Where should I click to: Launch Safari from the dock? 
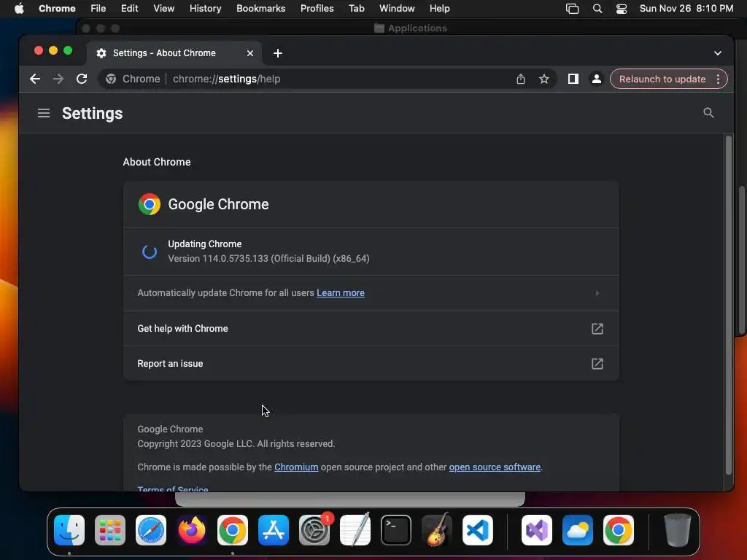[x=151, y=530]
